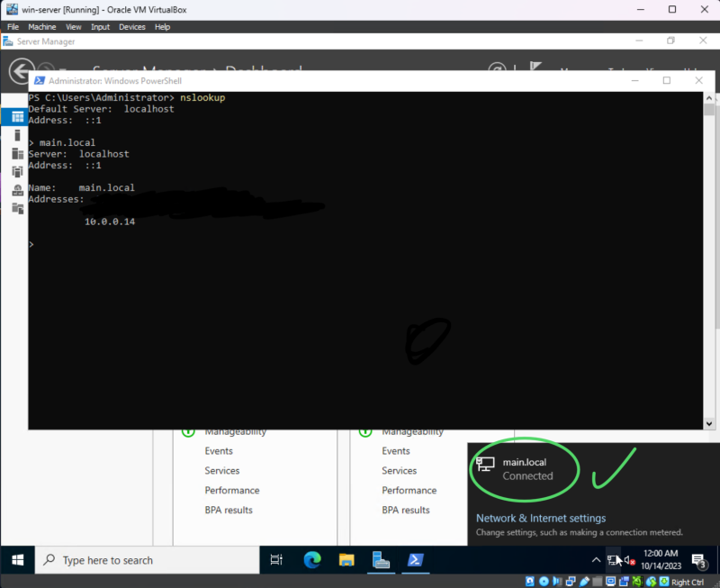Open the Devices menu in VirtualBox
The image size is (720, 588).
point(131,27)
